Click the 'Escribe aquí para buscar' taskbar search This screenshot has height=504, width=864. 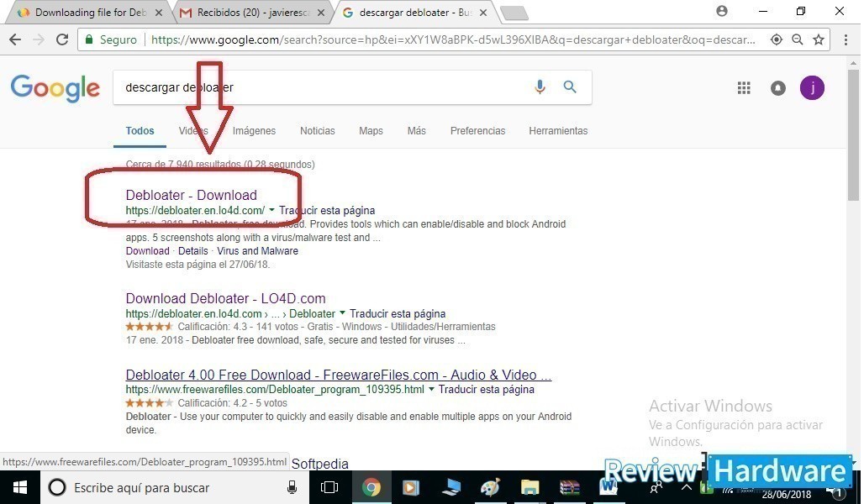click(x=174, y=487)
